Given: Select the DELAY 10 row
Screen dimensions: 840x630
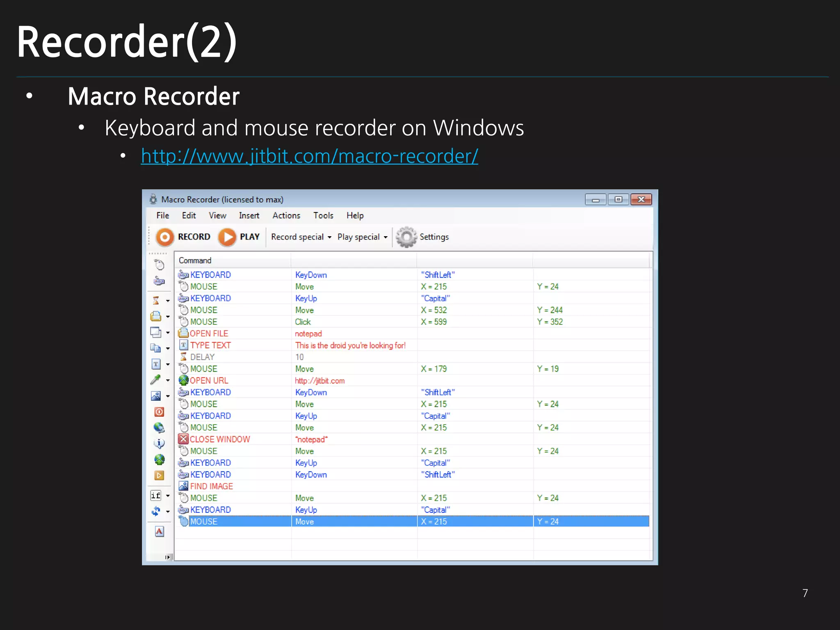Looking at the screenshot, I should click(413, 357).
